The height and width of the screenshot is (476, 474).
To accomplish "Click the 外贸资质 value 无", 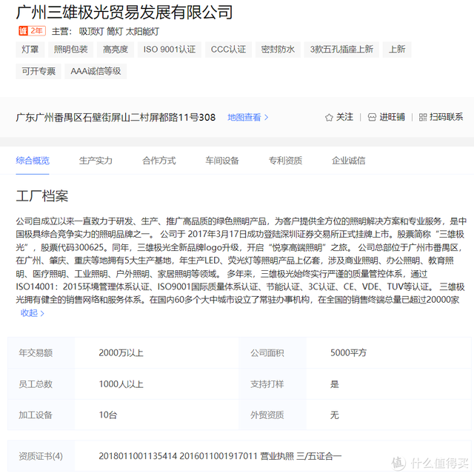I will pos(335,415).
